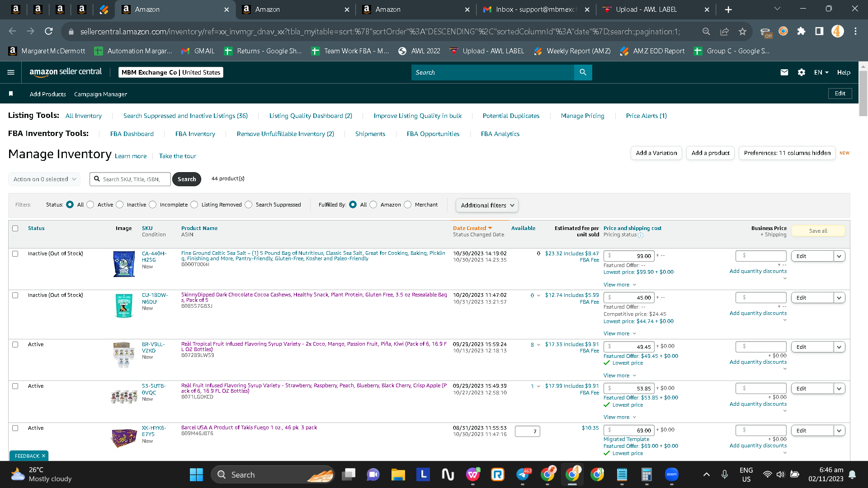Open the EN language dropdown
868x488 pixels.
(x=821, y=72)
